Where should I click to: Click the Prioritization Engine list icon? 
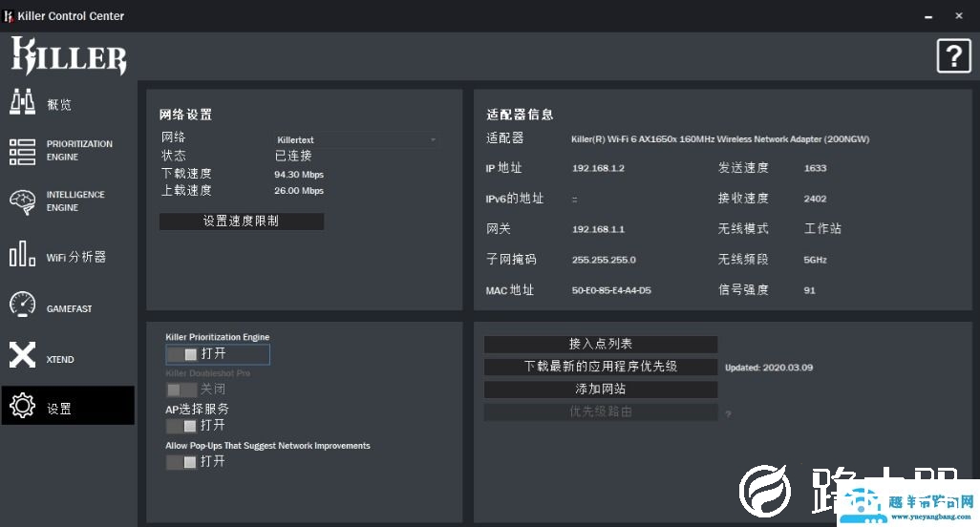[x=22, y=152]
